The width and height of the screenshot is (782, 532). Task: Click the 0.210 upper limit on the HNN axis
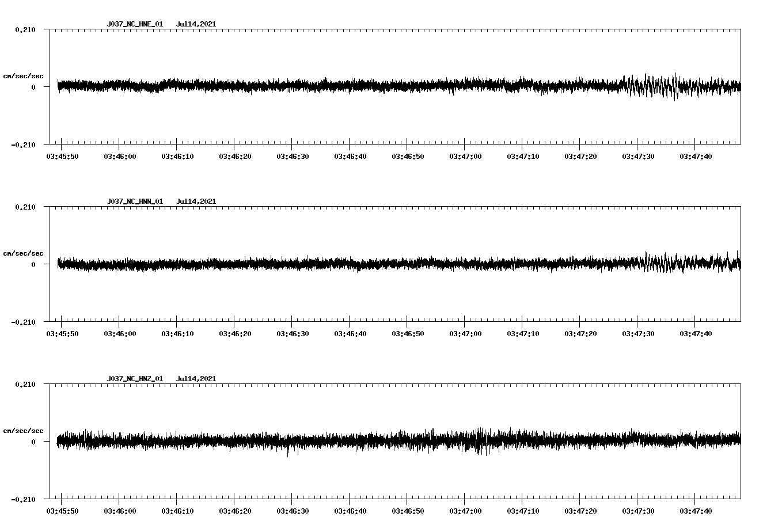(25, 207)
